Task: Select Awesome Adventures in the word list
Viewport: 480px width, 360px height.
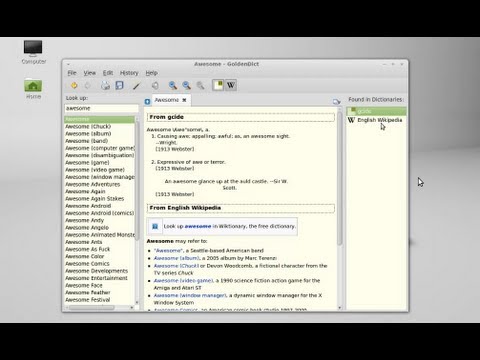Action: (99, 184)
